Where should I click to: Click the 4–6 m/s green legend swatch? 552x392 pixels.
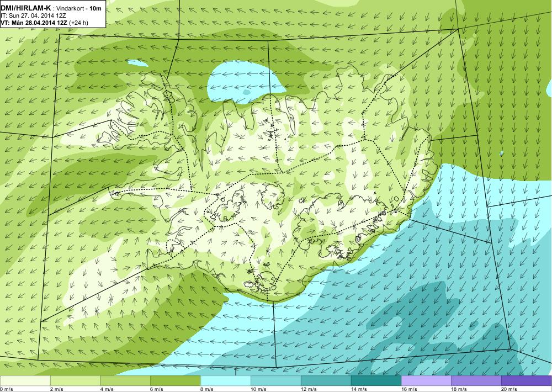coord(125,381)
